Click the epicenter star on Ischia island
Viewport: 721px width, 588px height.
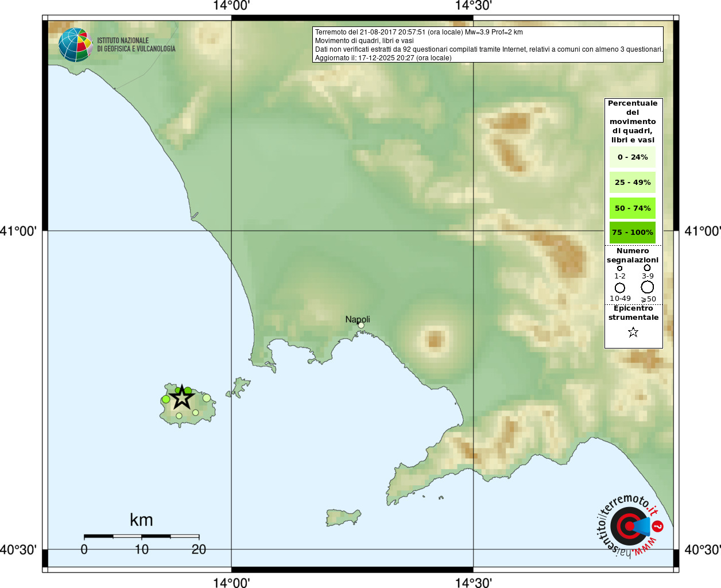coord(182,397)
